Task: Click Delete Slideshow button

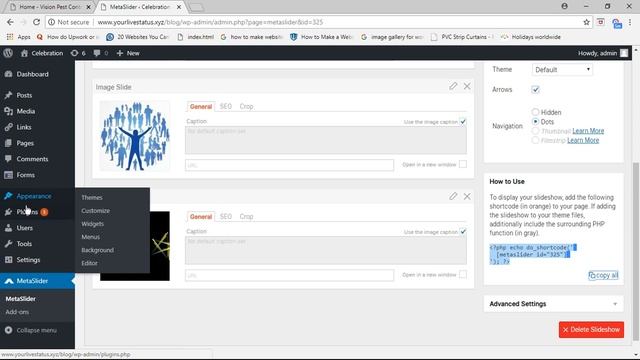Action: pyautogui.click(x=591, y=329)
